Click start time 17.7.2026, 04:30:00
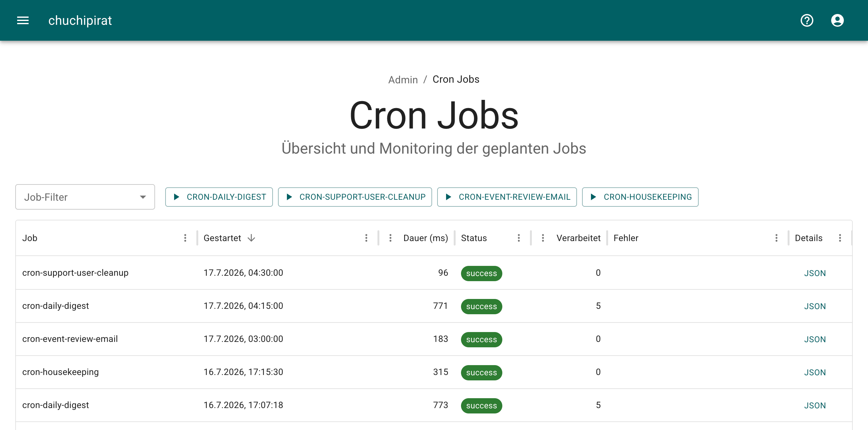The width and height of the screenshot is (868, 430). point(243,273)
